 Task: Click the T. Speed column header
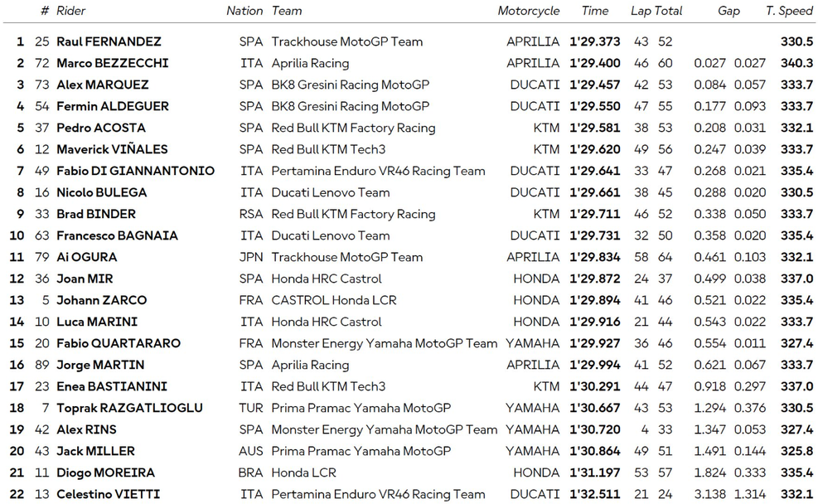point(789,11)
